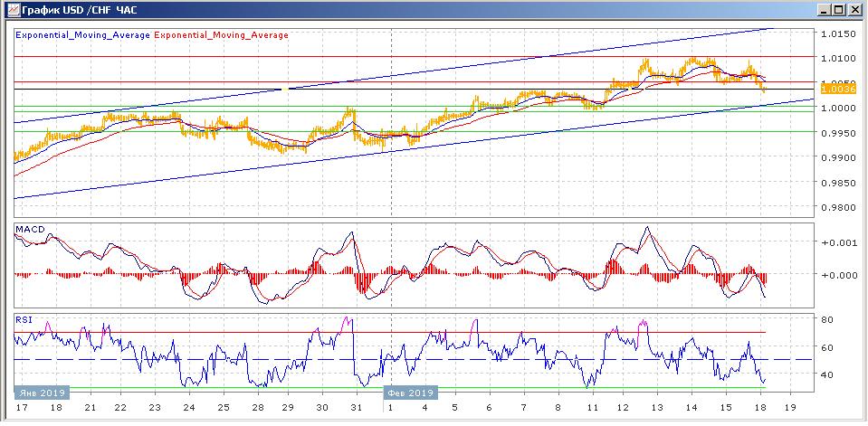Screen dimensions: 868x426
Task: Click the RSI indicator panel label
Action: tap(24, 319)
